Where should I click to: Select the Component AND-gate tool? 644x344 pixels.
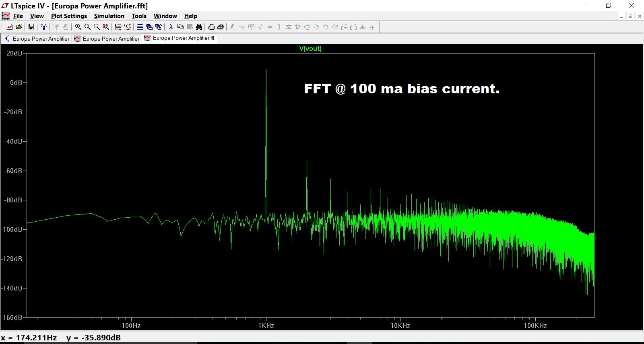(298, 27)
